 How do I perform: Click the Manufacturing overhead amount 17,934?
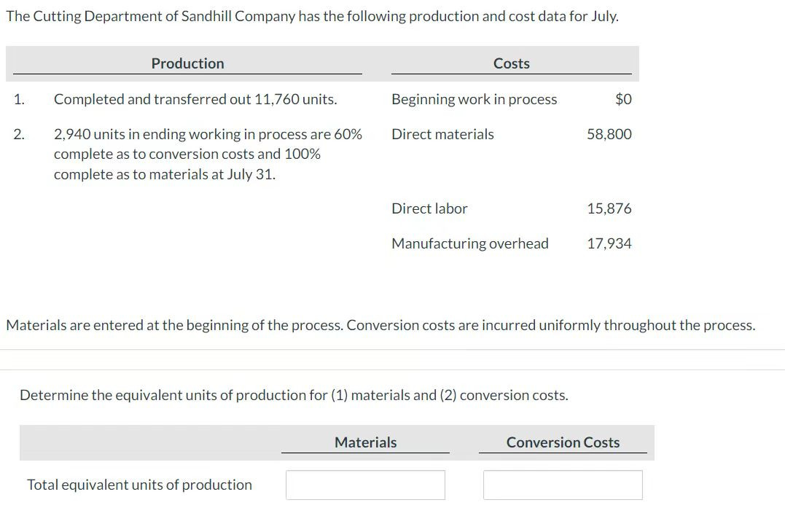point(609,243)
